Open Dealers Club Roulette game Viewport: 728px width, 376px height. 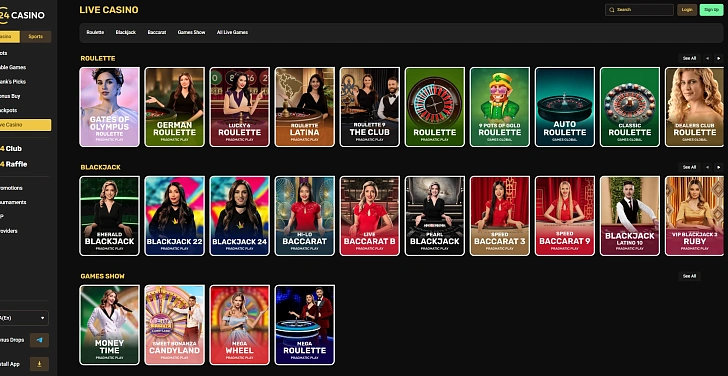(x=695, y=107)
